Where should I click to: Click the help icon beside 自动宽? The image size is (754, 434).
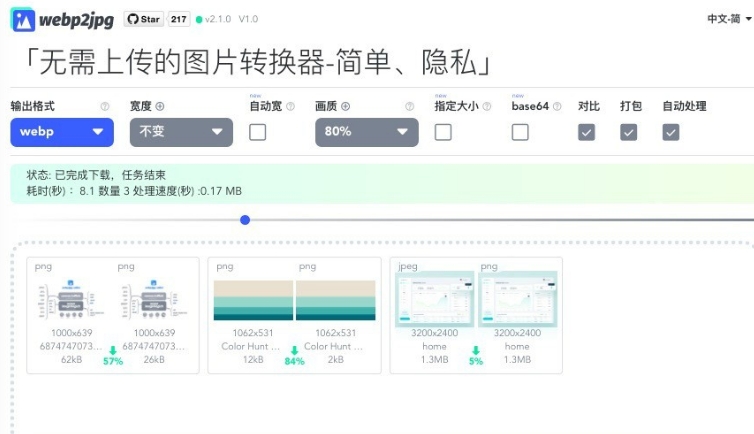tap(290, 106)
